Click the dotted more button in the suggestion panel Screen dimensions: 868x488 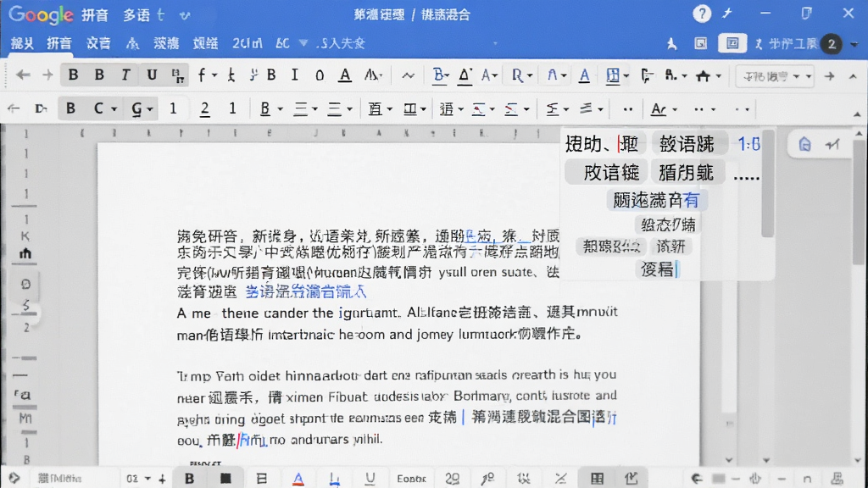click(746, 177)
